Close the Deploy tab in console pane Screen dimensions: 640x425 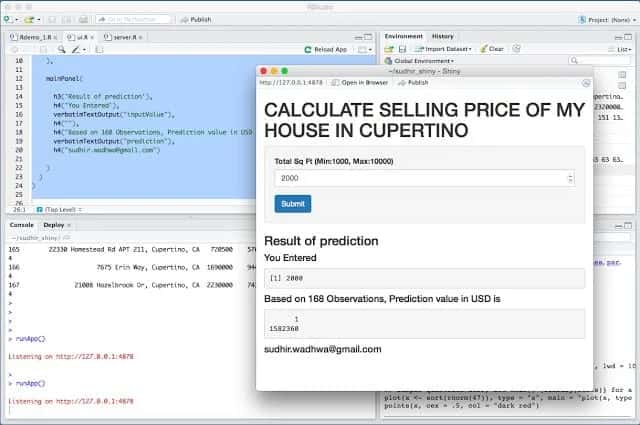pyautogui.click(x=69, y=225)
